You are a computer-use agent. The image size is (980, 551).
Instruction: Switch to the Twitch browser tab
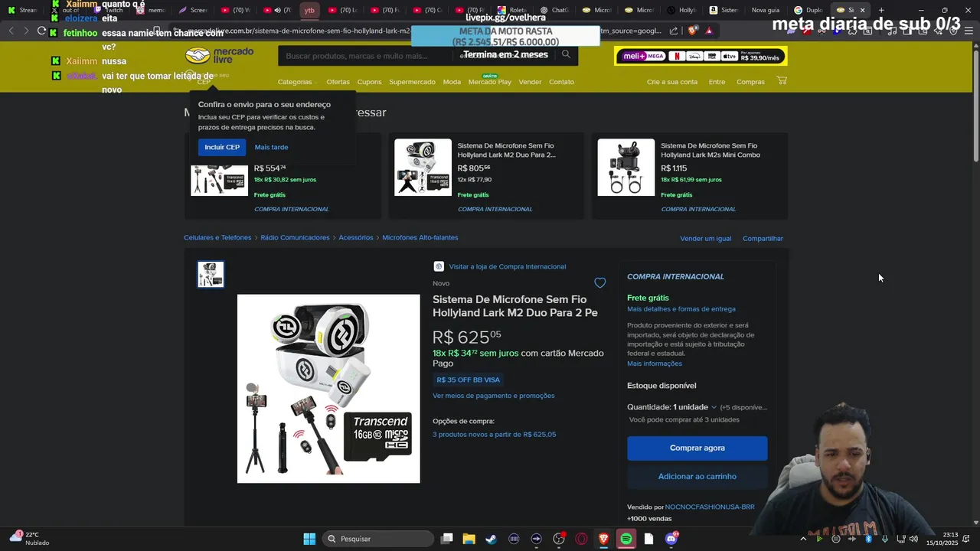point(109,10)
